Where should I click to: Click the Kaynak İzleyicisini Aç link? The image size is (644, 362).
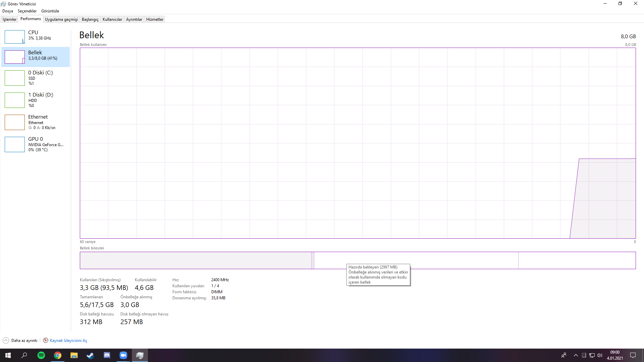tap(68, 341)
